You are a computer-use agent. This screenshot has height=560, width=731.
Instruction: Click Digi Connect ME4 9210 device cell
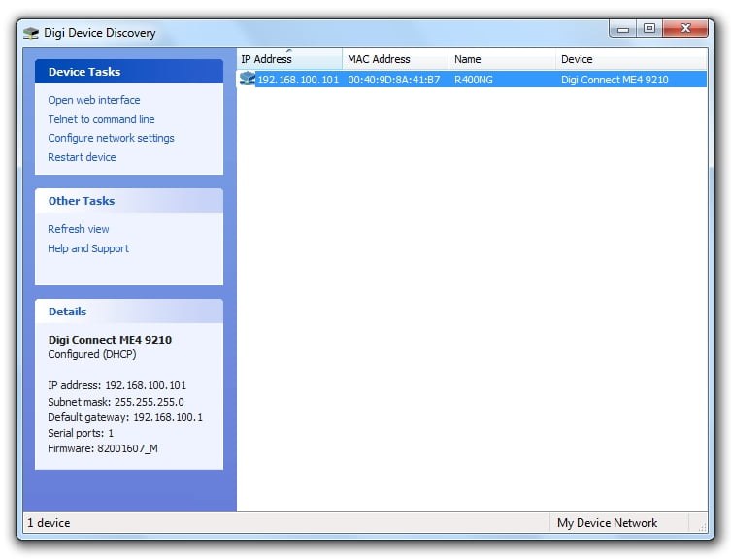615,80
